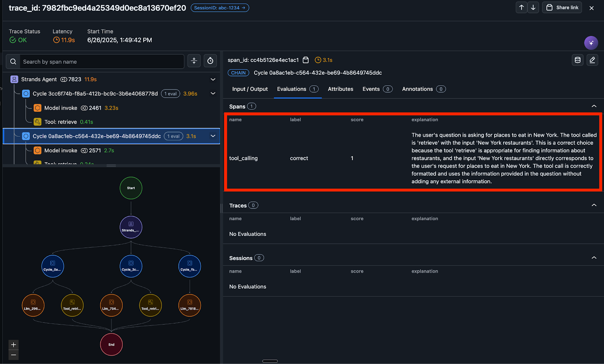Add span to dataset using database icon
The height and width of the screenshot is (364, 604).
578,60
